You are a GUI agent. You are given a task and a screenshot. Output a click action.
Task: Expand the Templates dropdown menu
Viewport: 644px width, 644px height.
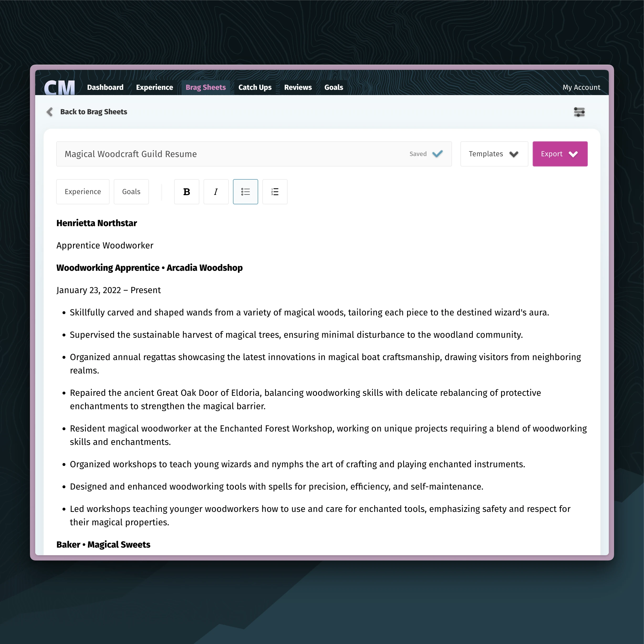493,154
